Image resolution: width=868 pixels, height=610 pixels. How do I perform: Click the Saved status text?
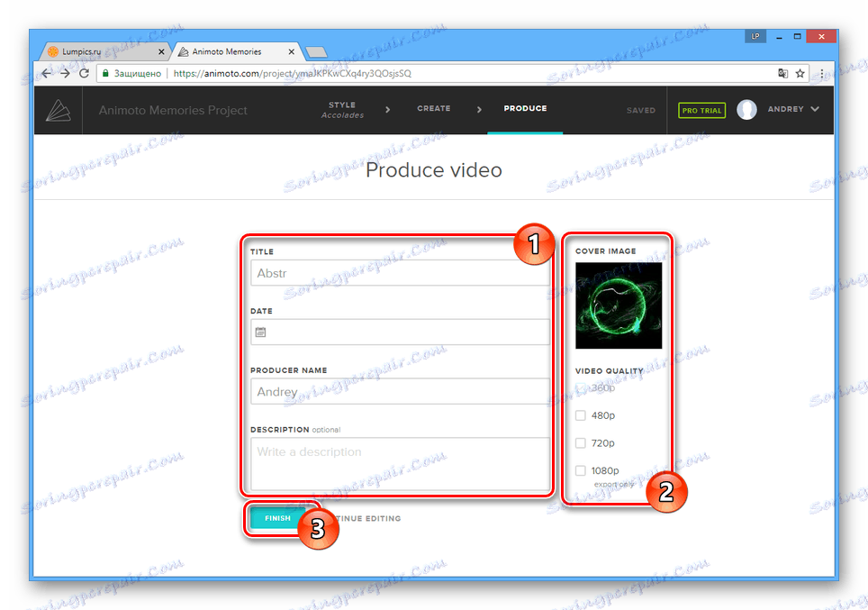point(640,110)
